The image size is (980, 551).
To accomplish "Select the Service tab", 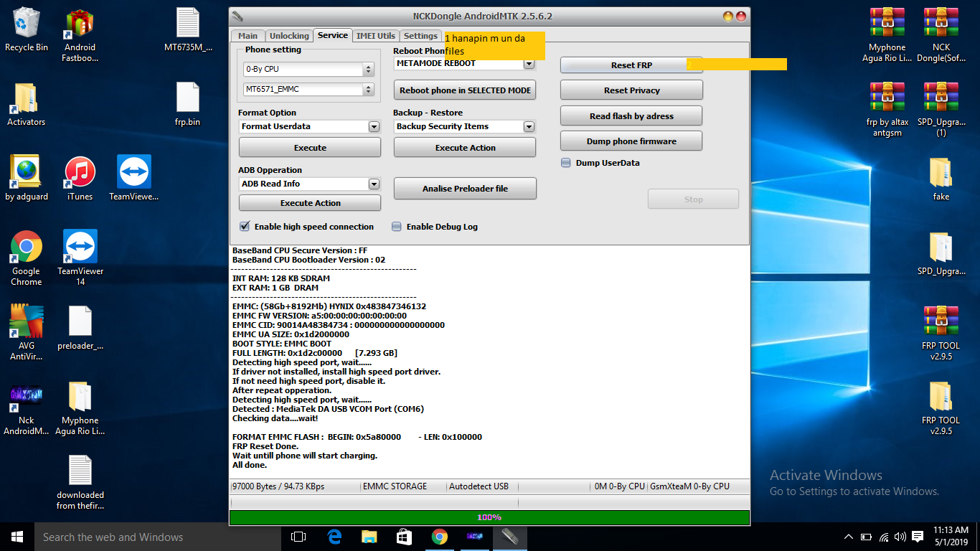I will point(333,35).
